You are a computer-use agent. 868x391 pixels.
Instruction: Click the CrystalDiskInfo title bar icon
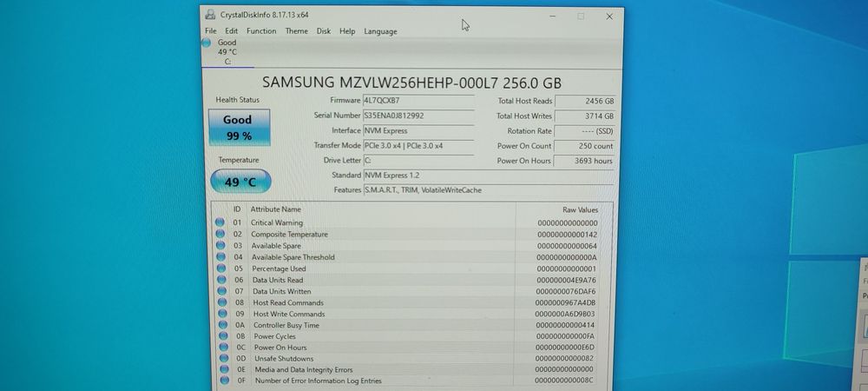pos(210,15)
